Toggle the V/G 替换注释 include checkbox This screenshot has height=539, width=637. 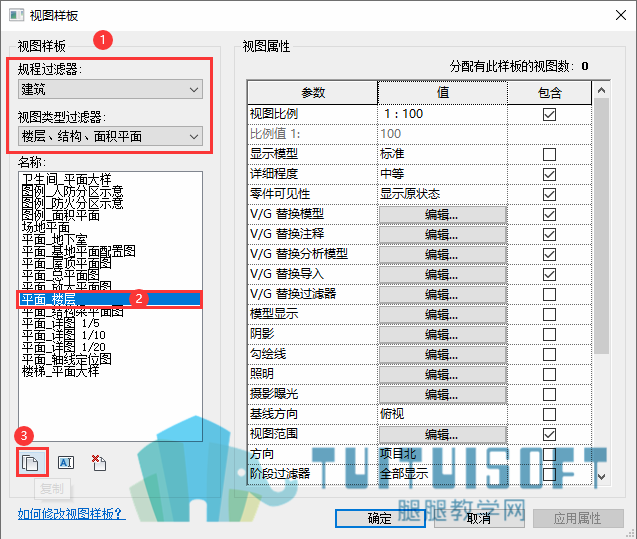coord(549,234)
